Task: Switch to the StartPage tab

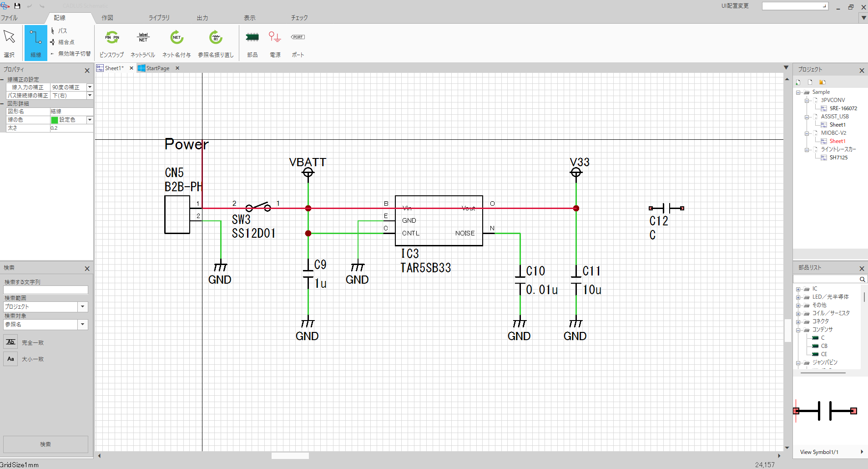Action: coord(157,68)
